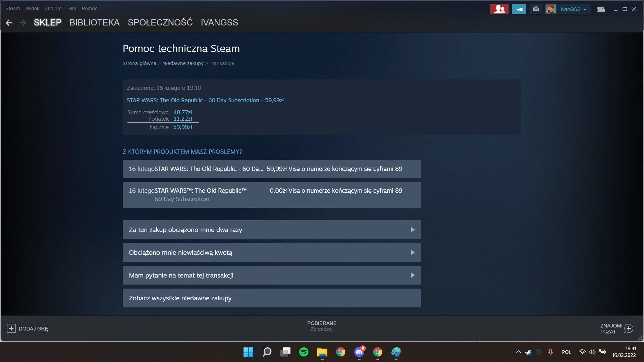
Task: Click the battery tray icon
Action: coord(602,352)
